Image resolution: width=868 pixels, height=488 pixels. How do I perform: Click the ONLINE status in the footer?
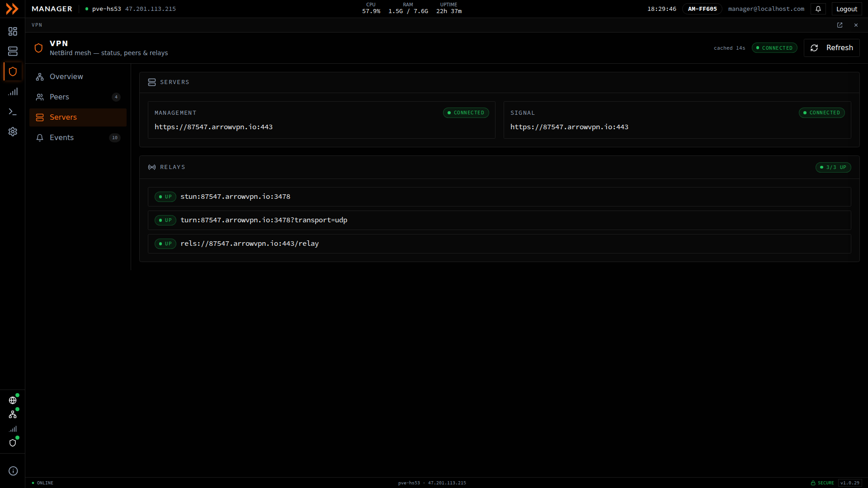tap(42, 483)
